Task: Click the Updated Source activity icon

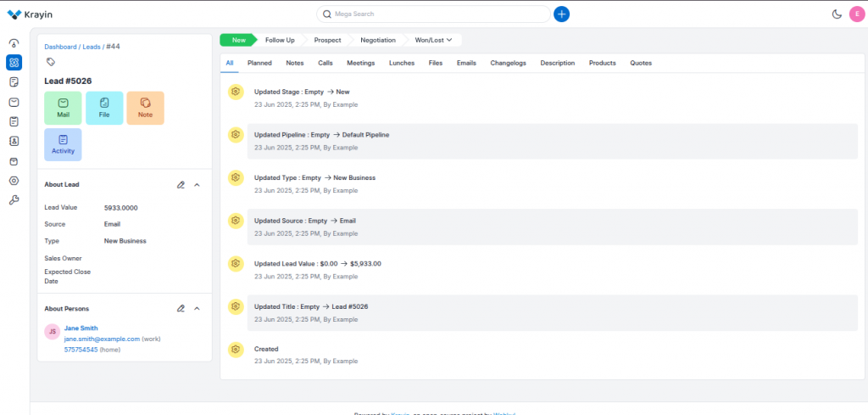Action: [x=236, y=220]
